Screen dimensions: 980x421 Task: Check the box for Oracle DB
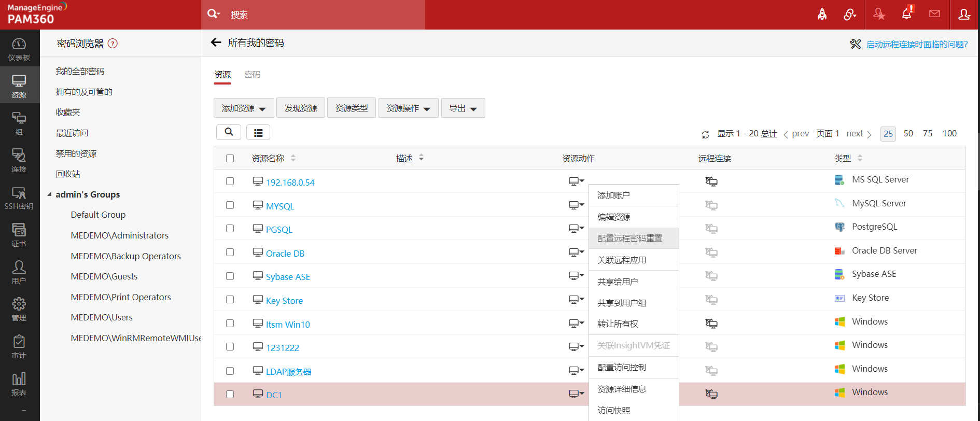(x=230, y=252)
